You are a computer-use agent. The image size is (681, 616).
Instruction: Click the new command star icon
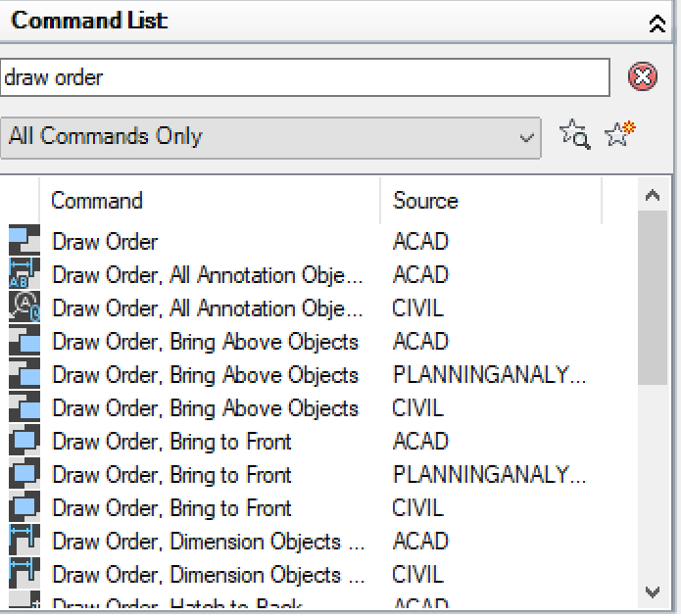tap(619, 134)
